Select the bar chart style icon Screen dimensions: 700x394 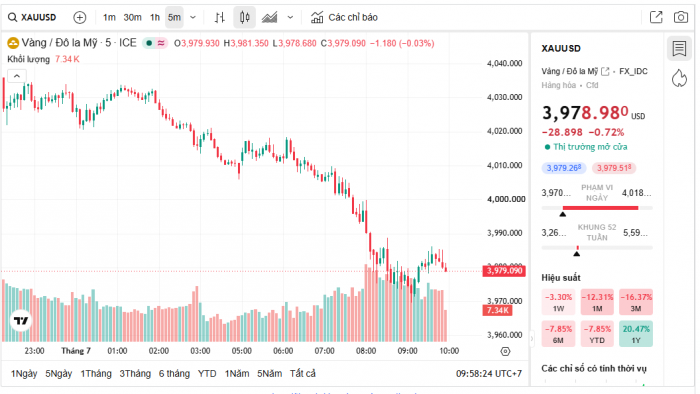tap(219, 17)
